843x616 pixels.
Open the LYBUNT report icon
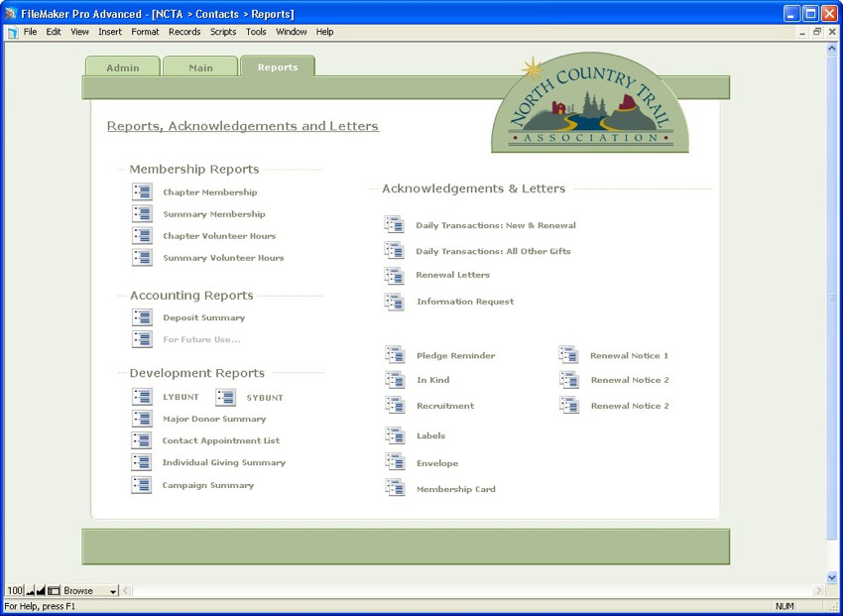[x=142, y=397]
